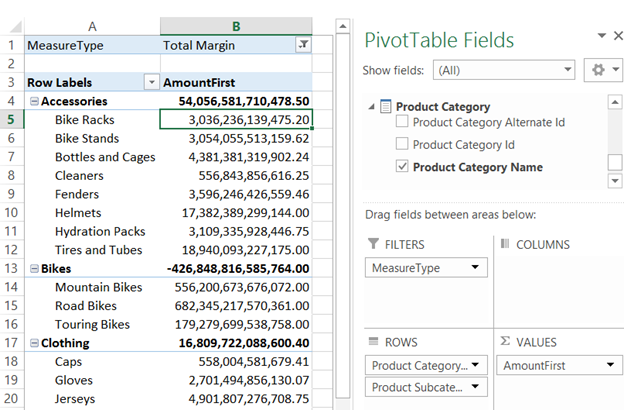Open the AmountFirst field menu in Values
624x410 pixels.
[x=609, y=366]
